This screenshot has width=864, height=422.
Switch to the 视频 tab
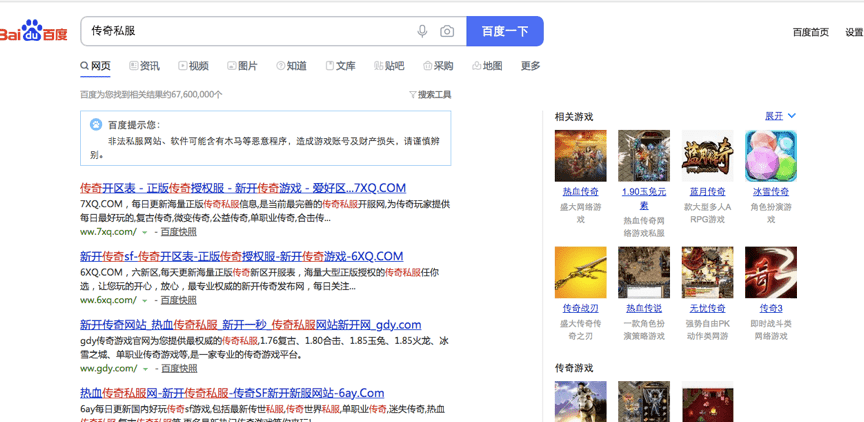tap(193, 66)
